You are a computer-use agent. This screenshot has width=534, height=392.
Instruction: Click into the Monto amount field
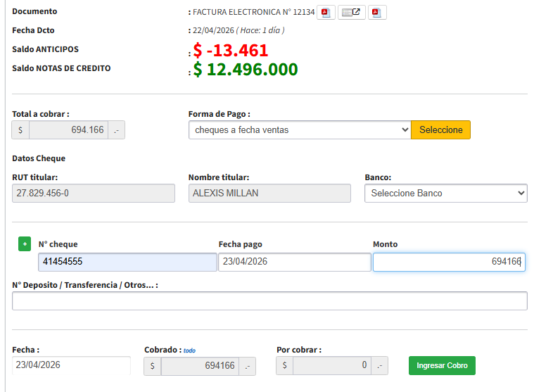click(448, 262)
